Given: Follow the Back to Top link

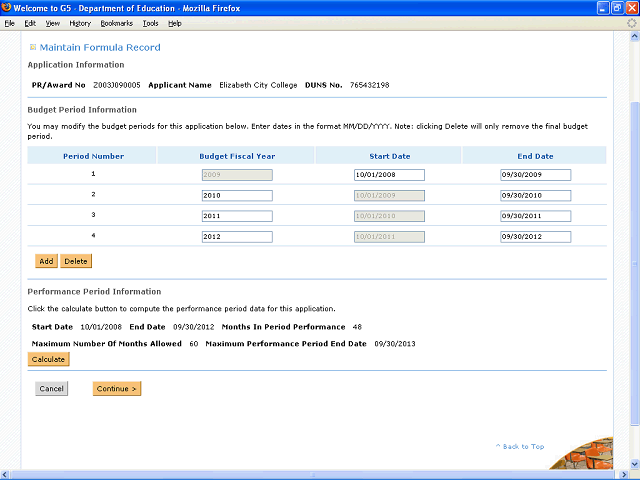Looking at the screenshot, I should point(522,446).
